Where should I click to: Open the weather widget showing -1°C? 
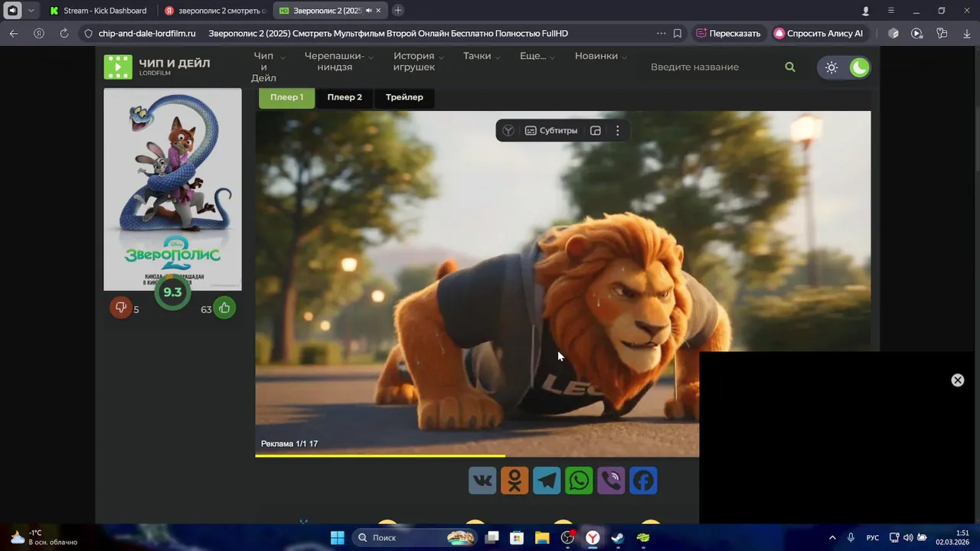click(x=44, y=537)
